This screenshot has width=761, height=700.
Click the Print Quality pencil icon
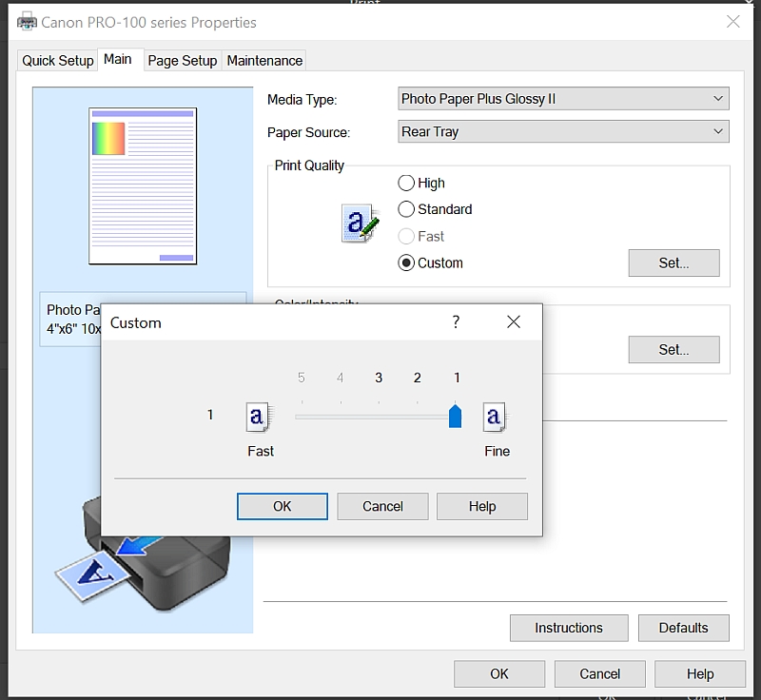(x=355, y=224)
